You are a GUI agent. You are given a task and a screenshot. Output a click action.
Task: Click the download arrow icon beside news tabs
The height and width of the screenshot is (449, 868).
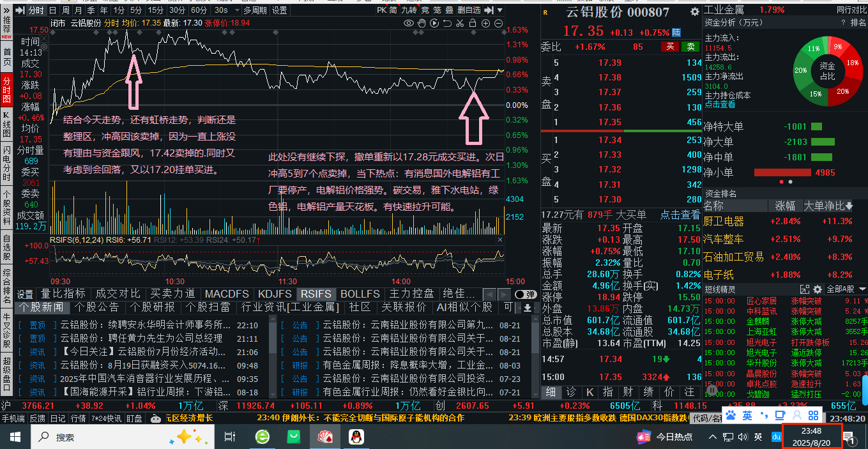[x=528, y=307]
